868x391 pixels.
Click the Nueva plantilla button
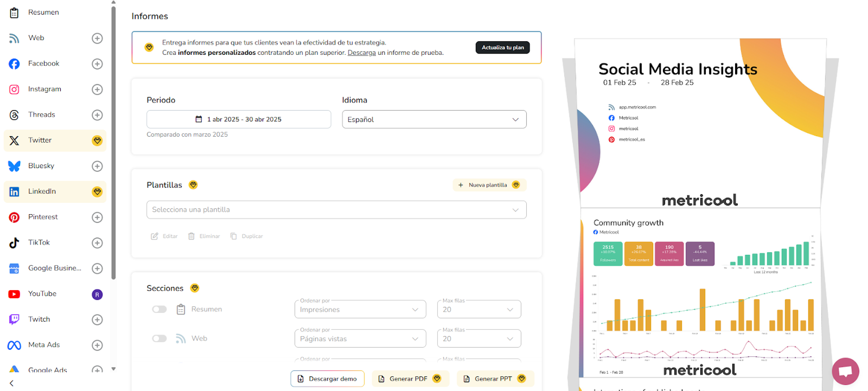pyautogui.click(x=489, y=185)
